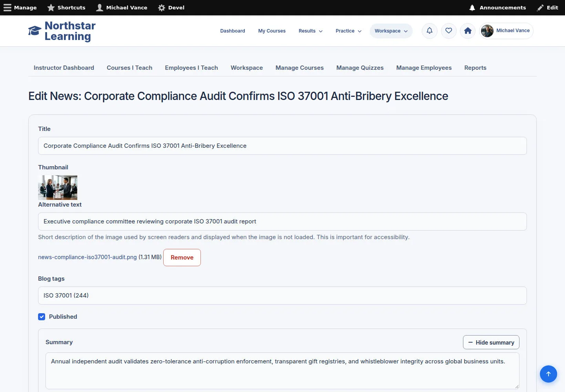Expand the Practice dropdown menu

click(x=349, y=31)
